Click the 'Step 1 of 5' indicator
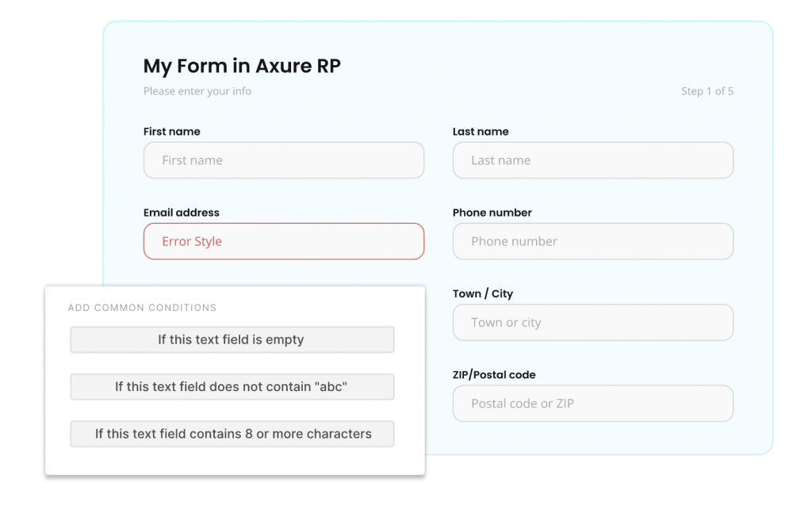 click(x=707, y=91)
